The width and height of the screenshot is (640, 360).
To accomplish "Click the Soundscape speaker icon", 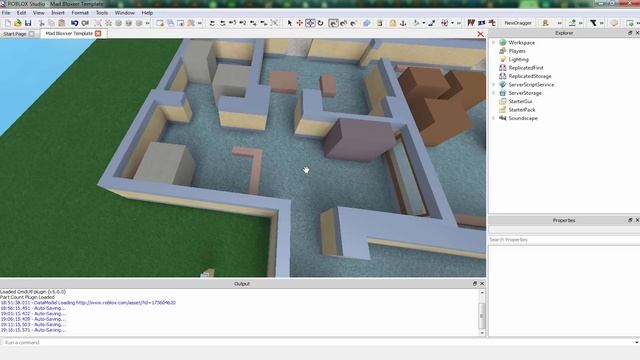I will pyautogui.click(x=502, y=118).
